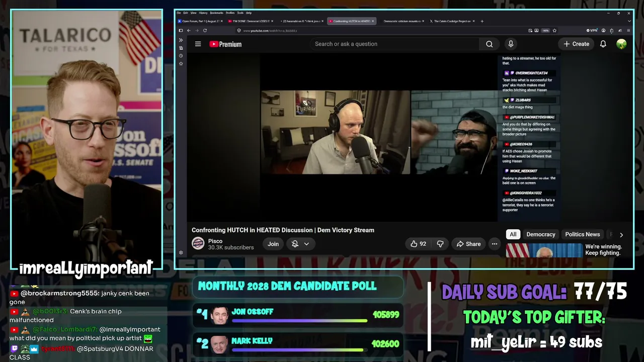Open the Bookmarks menu in the browser
Screen dimensions: 644x362
[x=217, y=13]
